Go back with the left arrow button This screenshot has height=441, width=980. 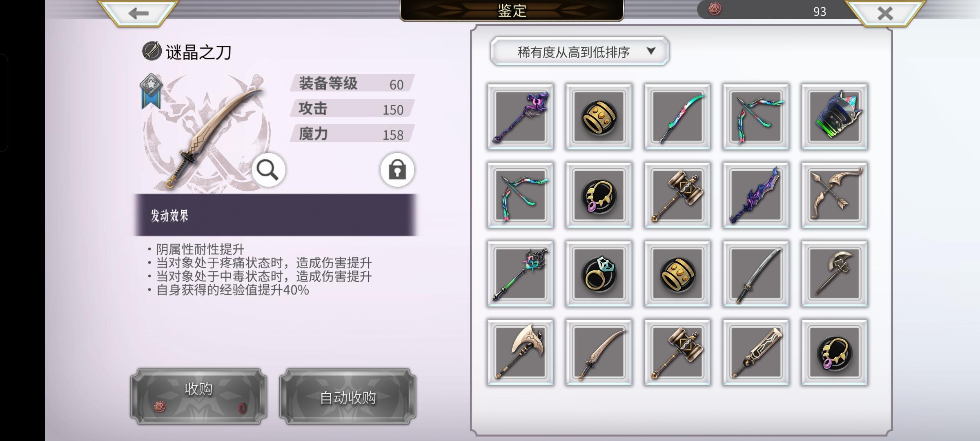tap(138, 13)
